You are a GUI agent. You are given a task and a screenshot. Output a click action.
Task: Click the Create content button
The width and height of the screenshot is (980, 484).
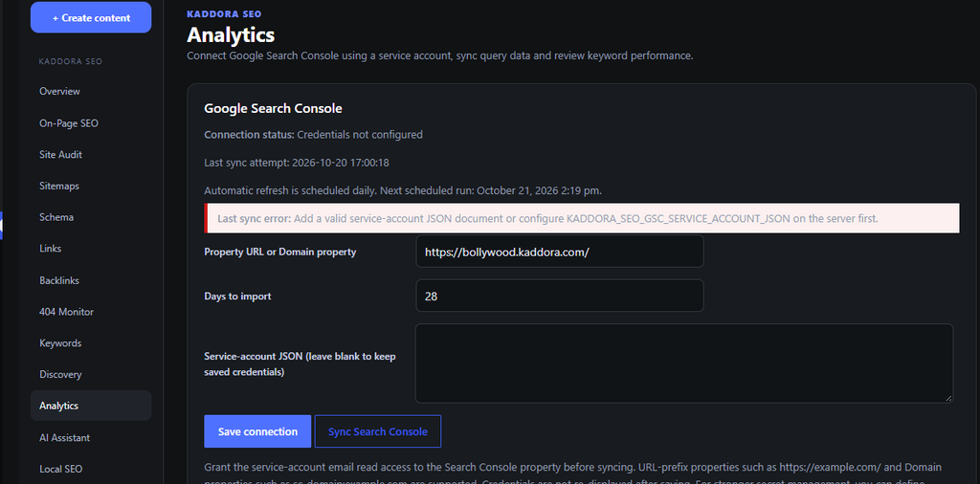point(91,17)
